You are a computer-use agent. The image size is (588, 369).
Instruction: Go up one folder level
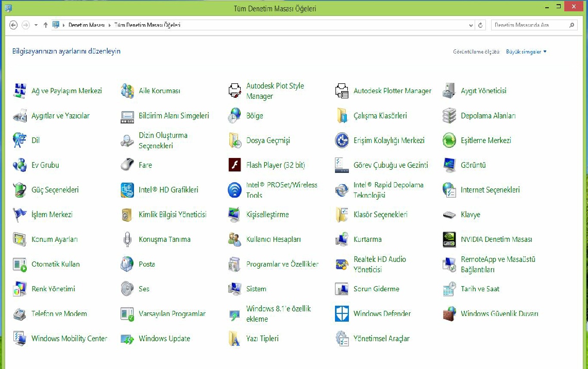[45, 25]
